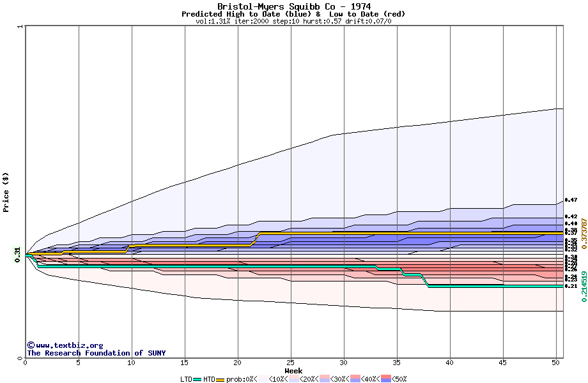This screenshot has height=383, width=588.
Task: Click the "drift:0.07/0" parameter text
Action: [x=368, y=21]
